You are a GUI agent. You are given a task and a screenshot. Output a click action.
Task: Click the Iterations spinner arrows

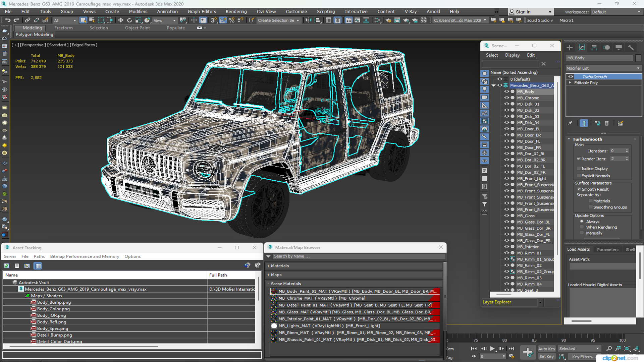(627, 151)
